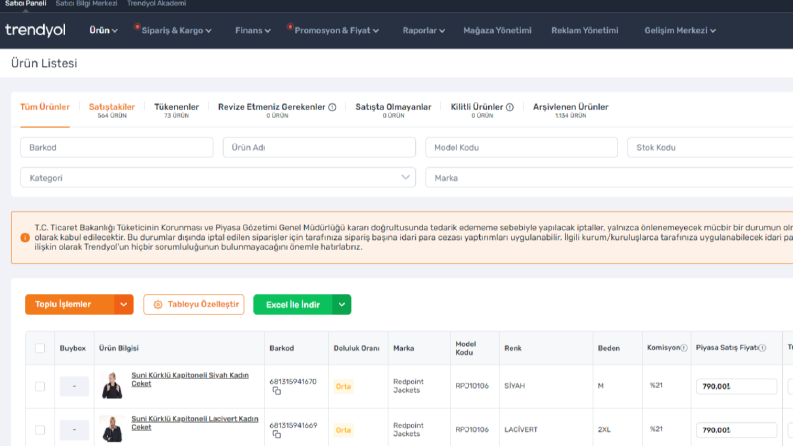The image size is (793, 446).
Task: Click the orange warning icon in notice banner
Action: (x=25, y=238)
